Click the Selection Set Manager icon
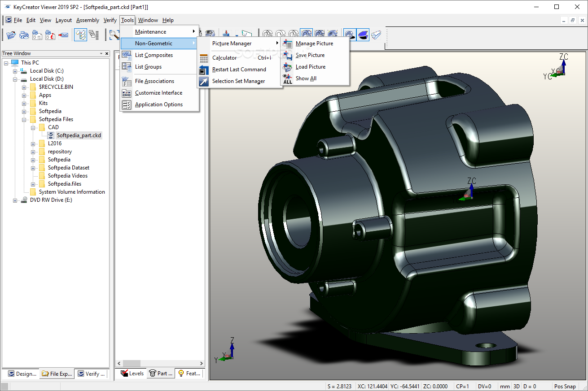 [204, 81]
